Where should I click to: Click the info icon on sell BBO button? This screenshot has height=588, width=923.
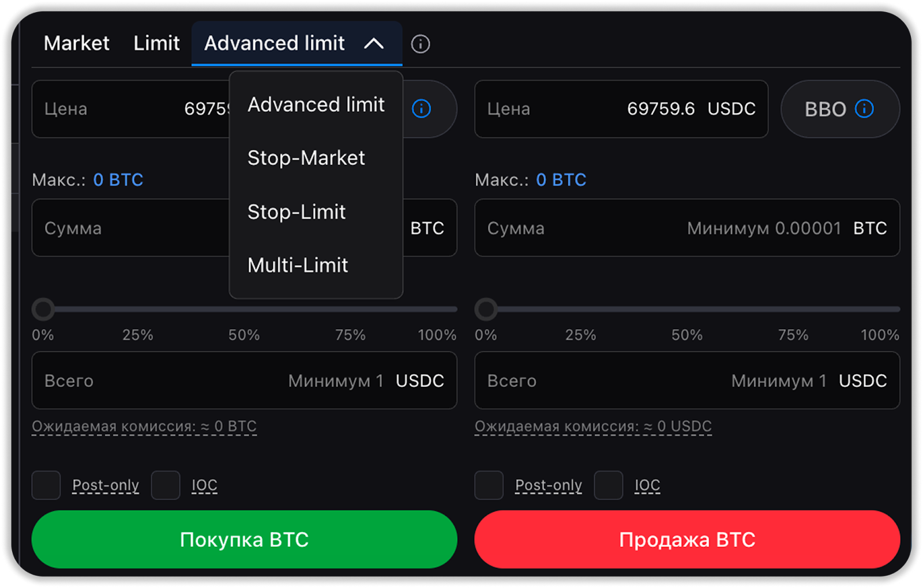click(x=864, y=108)
